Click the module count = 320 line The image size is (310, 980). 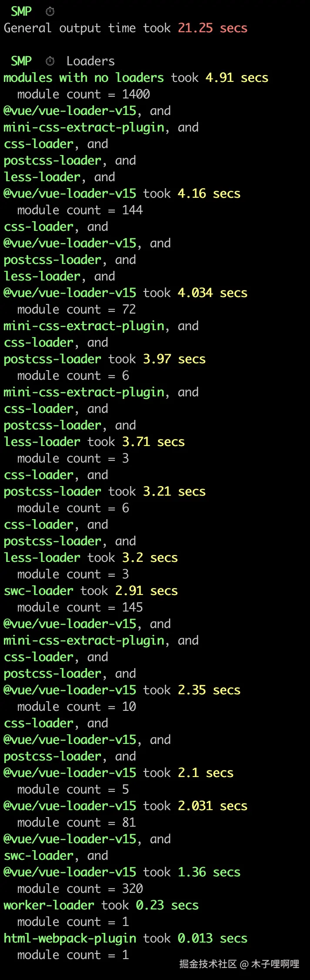point(80,889)
